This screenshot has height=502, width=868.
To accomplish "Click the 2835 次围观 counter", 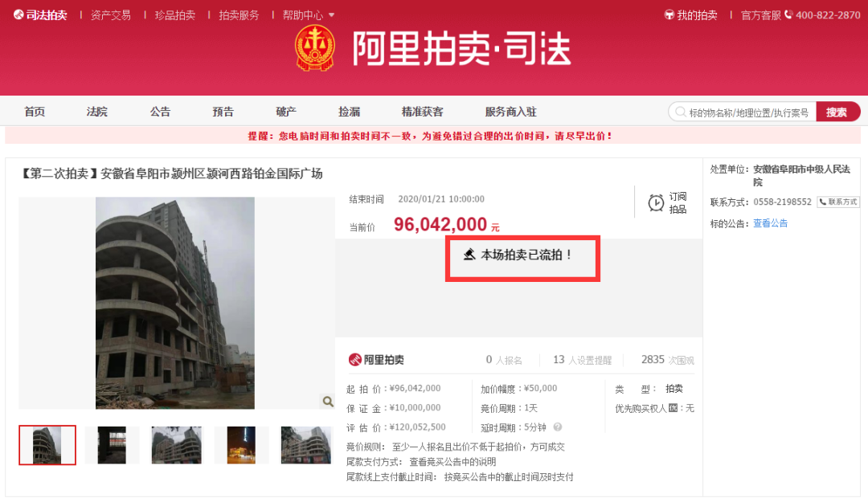I will click(668, 360).
